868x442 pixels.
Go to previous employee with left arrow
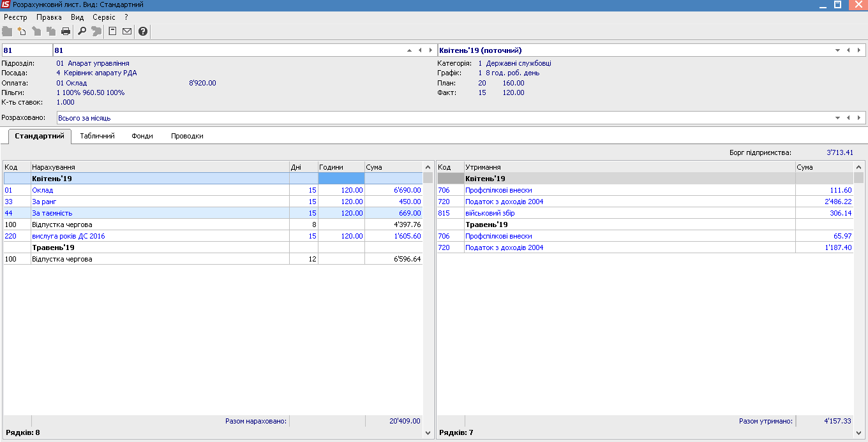(x=420, y=50)
